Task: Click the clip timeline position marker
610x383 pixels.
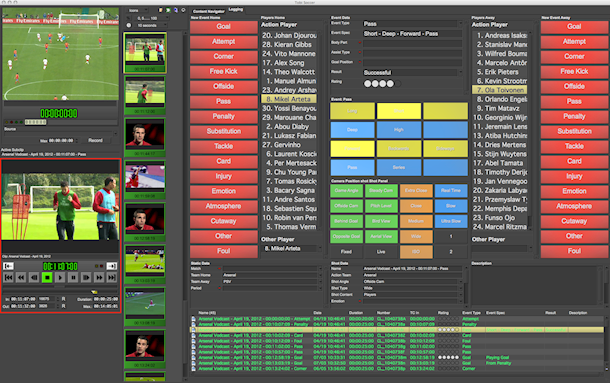Action: [x=94, y=292]
